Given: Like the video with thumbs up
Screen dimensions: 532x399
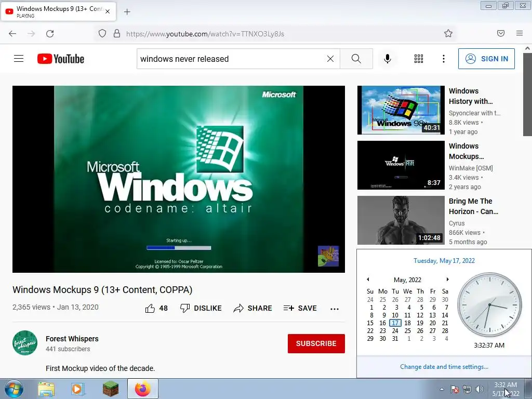Looking at the screenshot, I should click(x=156, y=308).
